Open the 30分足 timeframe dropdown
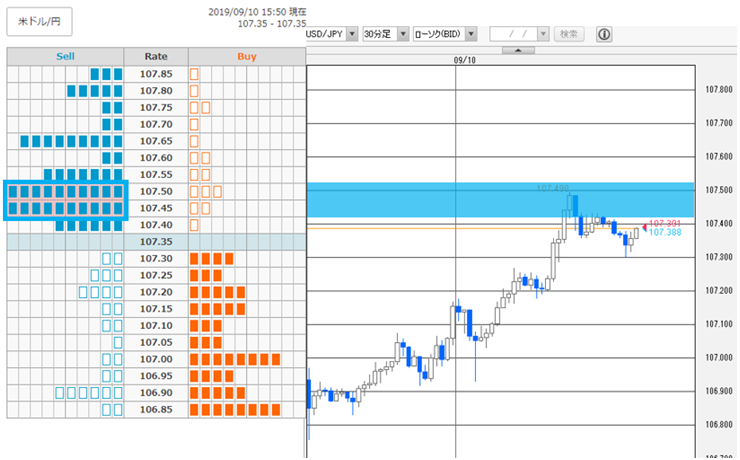Image resolution: width=740 pixels, height=460 pixels. click(x=403, y=34)
